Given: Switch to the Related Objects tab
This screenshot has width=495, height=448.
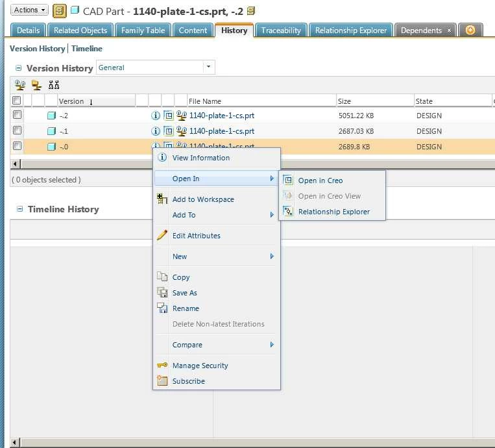Looking at the screenshot, I should (x=80, y=31).
